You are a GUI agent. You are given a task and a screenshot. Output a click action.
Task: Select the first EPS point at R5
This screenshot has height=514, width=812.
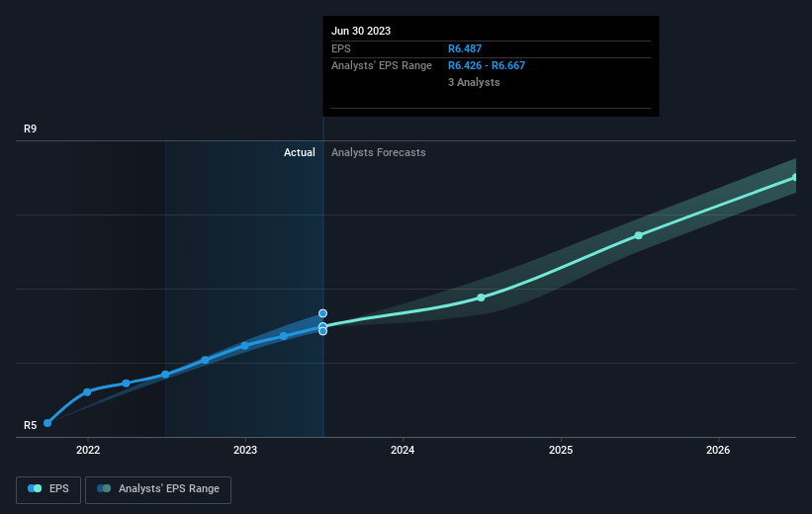pos(47,423)
